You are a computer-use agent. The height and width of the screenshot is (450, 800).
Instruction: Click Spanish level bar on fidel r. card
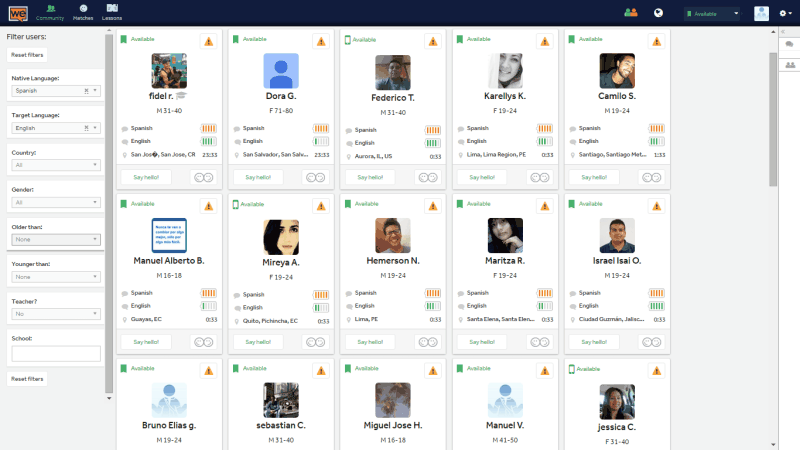pos(208,129)
